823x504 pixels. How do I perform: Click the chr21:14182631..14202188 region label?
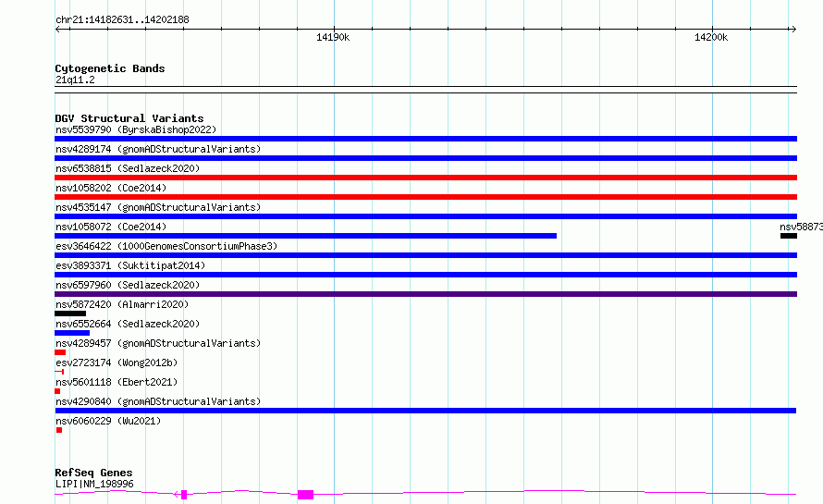click(122, 20)
